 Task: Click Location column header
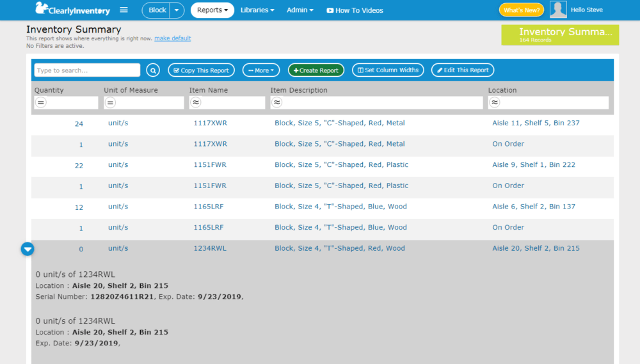coord(502,90)
